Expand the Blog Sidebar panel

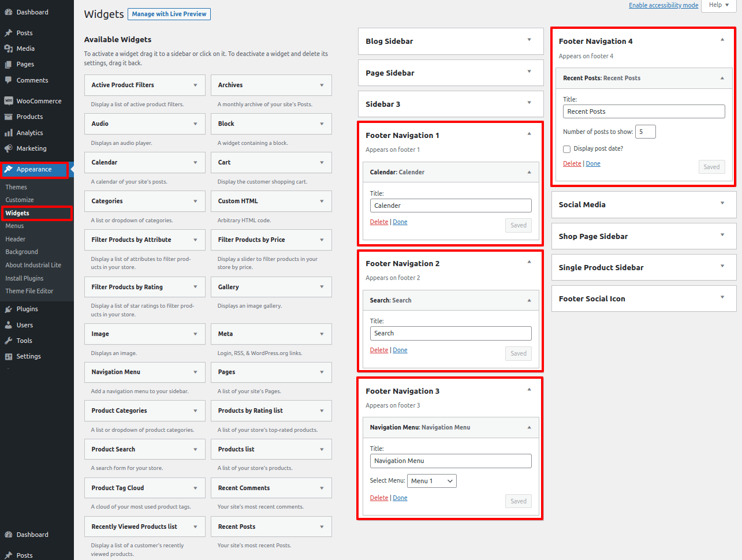[529, 40]
